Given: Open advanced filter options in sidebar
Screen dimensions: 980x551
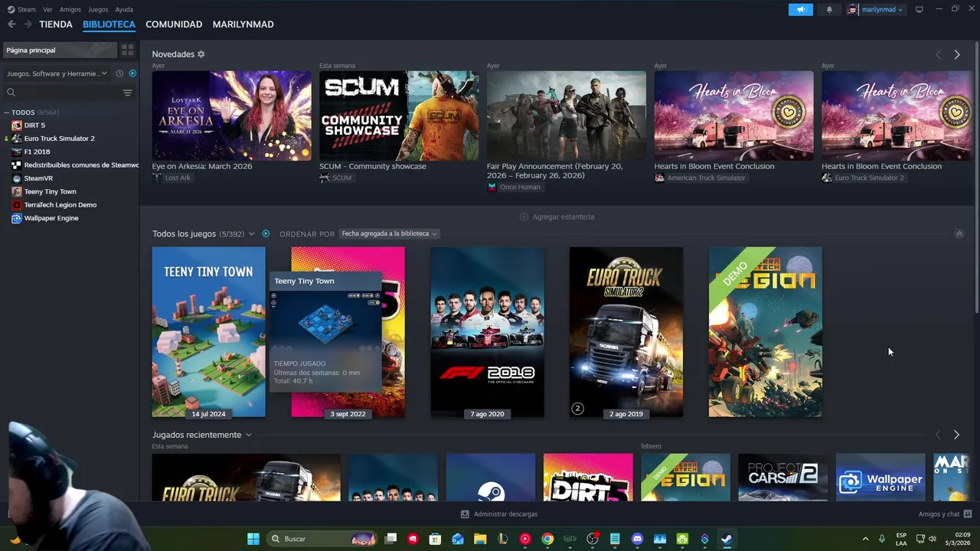Looking at the screenshot, I should click(x=127, y=93).
